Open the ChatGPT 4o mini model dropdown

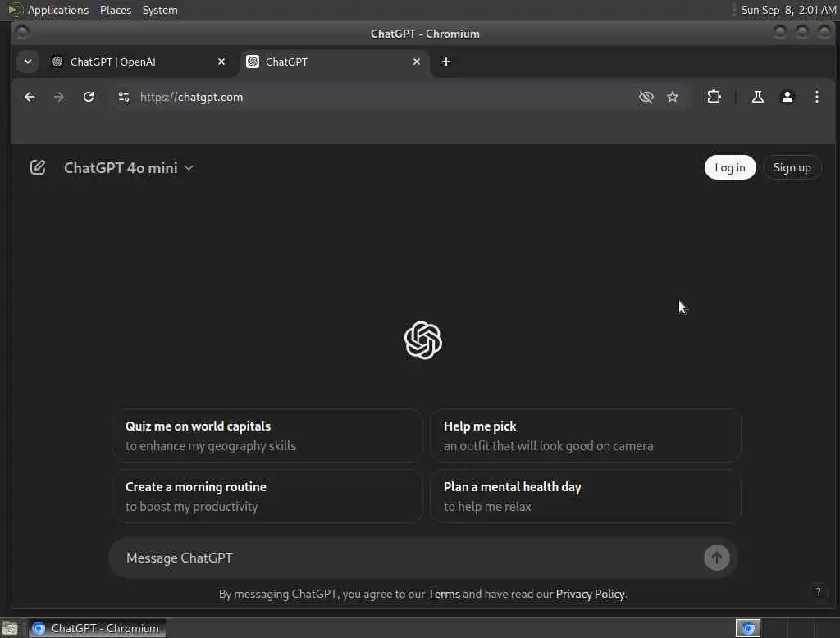click(129, 168)
